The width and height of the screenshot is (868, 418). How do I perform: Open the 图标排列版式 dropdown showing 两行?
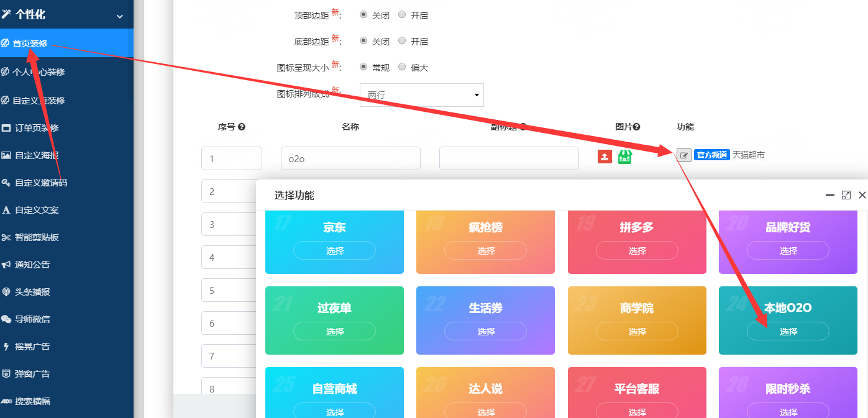[422, 95]
